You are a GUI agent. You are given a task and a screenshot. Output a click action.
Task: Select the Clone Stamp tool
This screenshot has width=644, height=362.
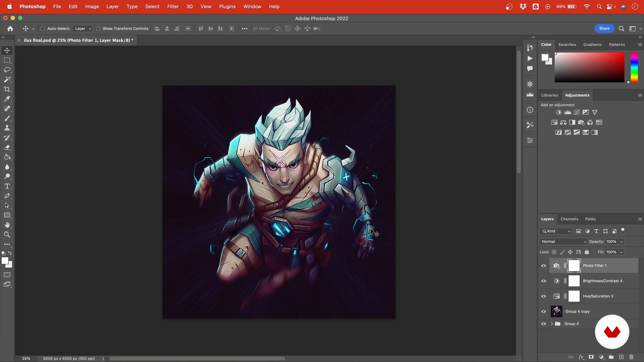pos(7,128)
